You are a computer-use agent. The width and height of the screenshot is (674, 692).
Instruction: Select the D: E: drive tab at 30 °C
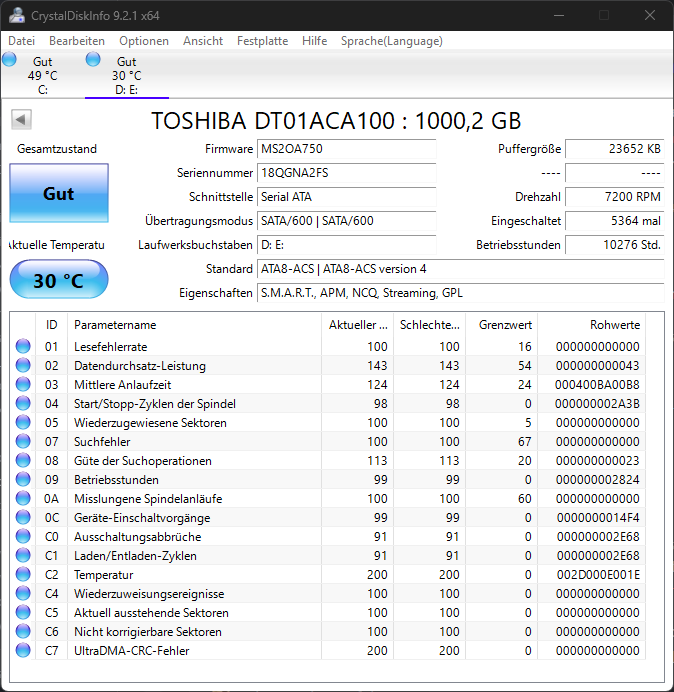(x=127, y=75)
